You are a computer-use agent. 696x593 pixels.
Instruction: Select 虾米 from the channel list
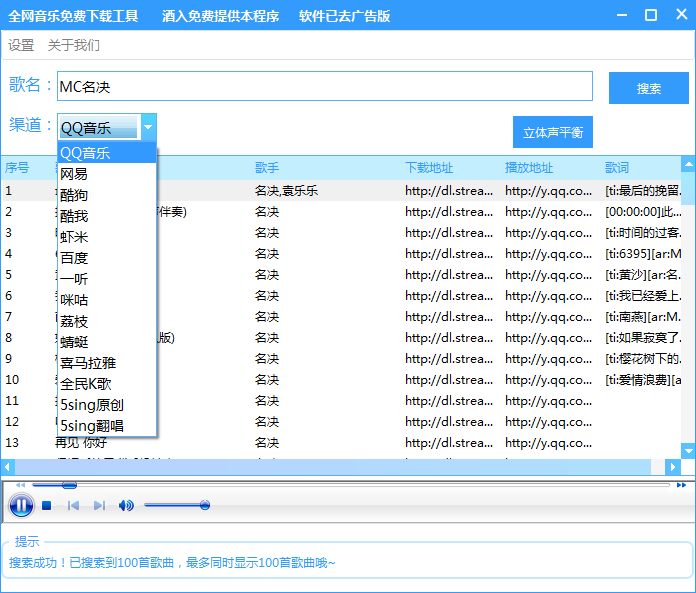click(107, 237)
